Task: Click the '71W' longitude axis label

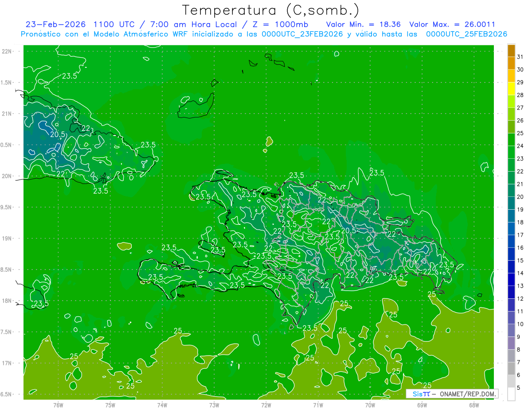Action: [318, 405]
